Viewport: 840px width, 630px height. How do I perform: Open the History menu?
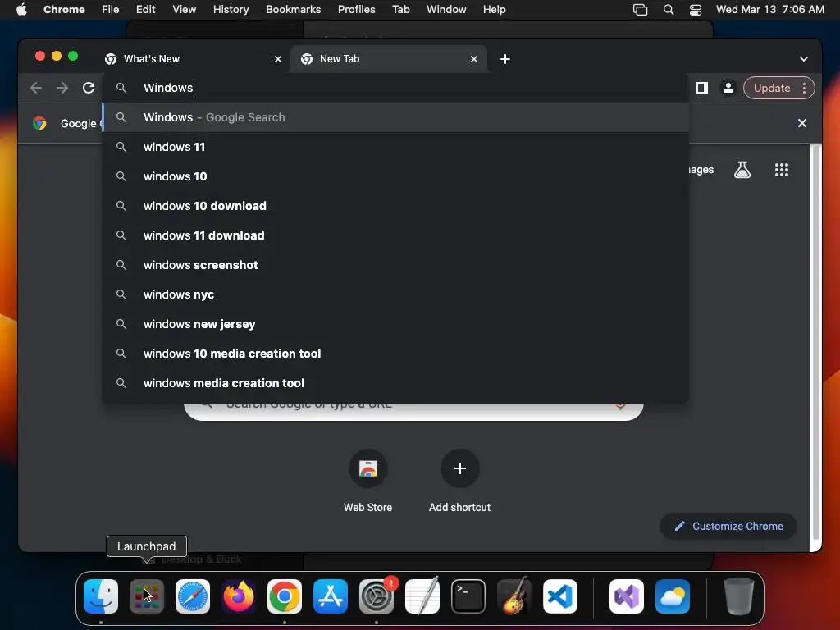(231, 10)
